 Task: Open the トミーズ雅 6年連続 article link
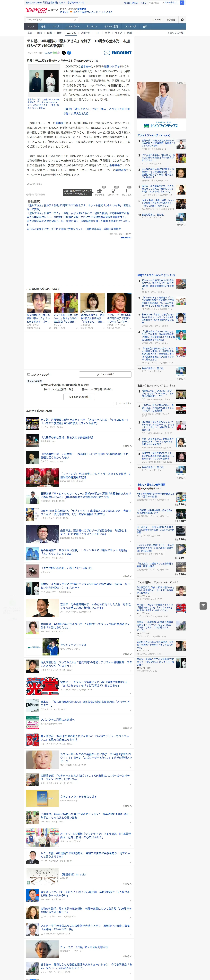pyautogui.click(x=85, y=855)
